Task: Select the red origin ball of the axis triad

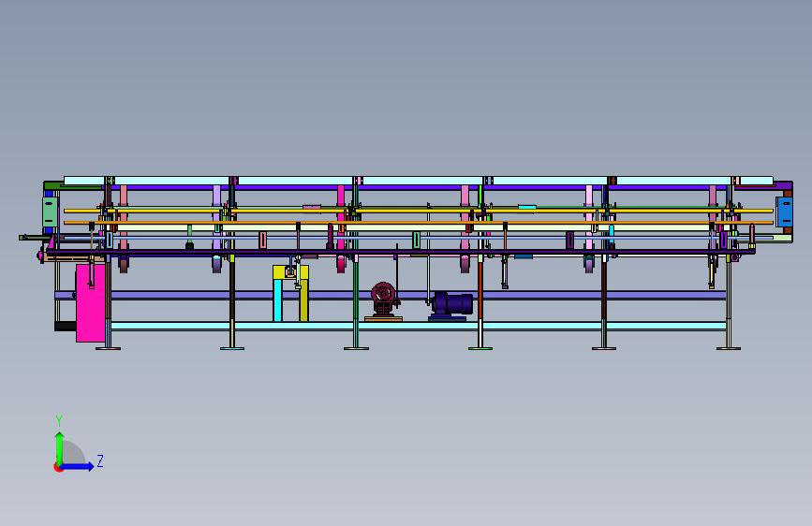Action: point(58,467)
